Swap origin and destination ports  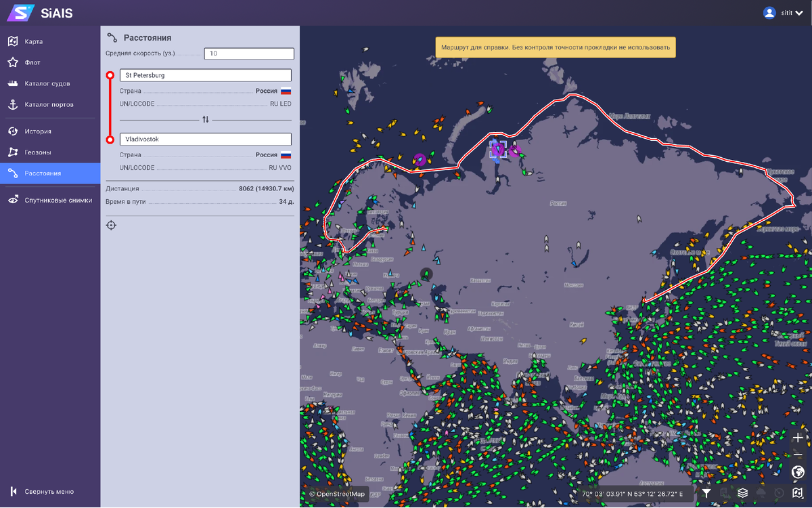206,119
